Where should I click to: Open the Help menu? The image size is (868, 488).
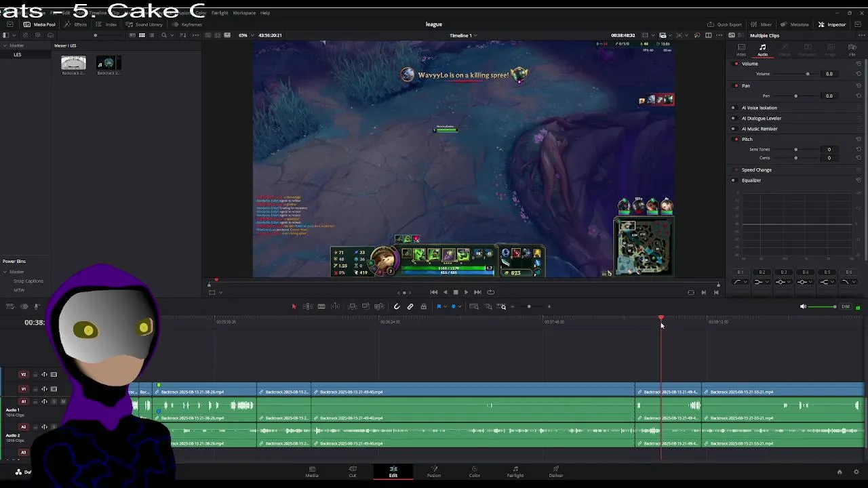click(x=265, y=13)
